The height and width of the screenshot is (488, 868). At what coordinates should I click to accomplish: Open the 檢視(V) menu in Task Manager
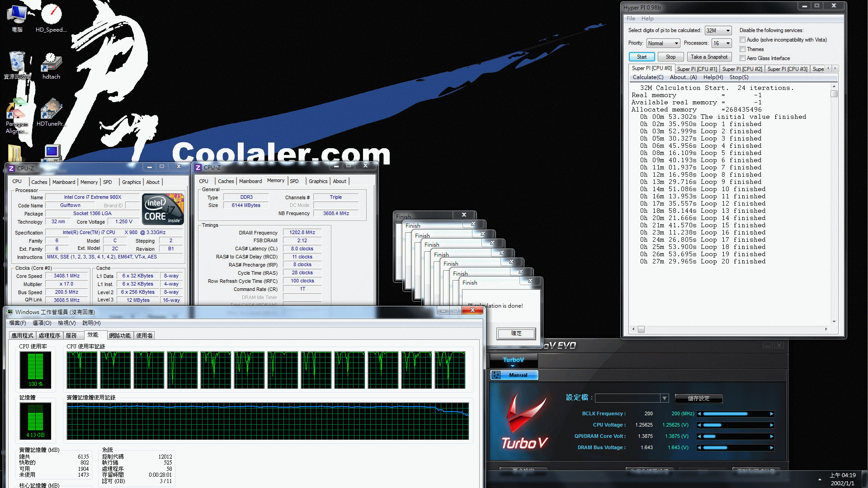click(x=66, y=323)
